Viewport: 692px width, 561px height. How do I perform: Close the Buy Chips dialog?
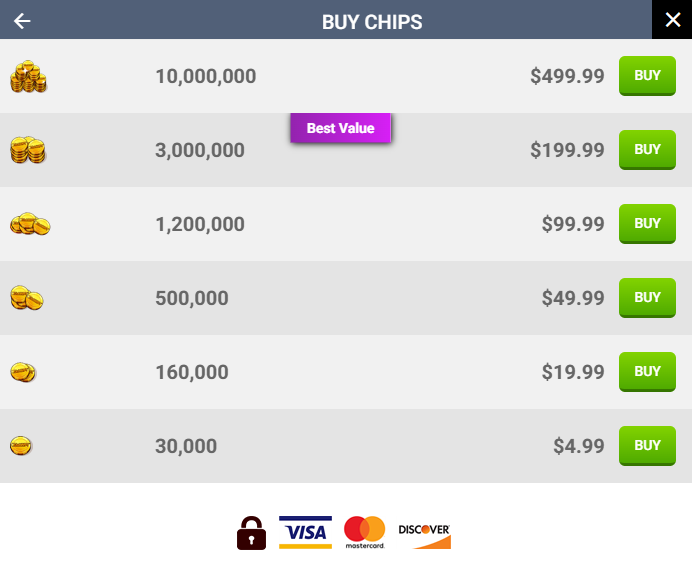tap(672, 20)
